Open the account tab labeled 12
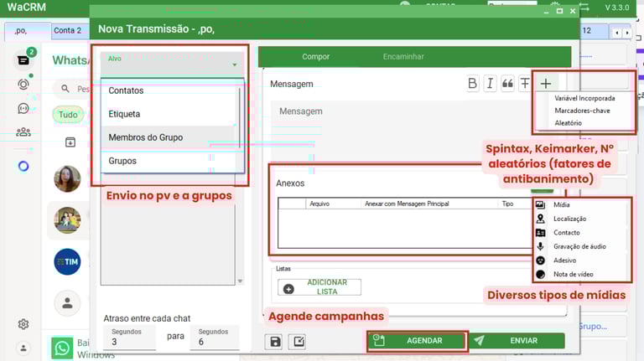 [593, 31]
